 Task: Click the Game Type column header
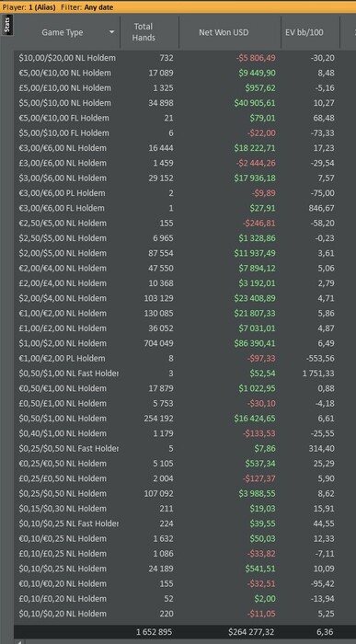click(x=67, y=32)
